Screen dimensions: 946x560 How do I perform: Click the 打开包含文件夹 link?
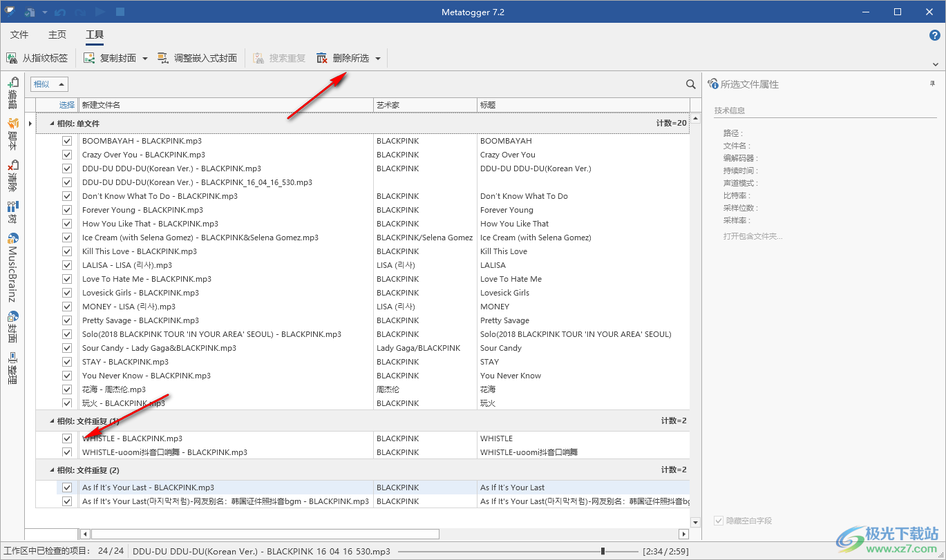pos(753,236)
